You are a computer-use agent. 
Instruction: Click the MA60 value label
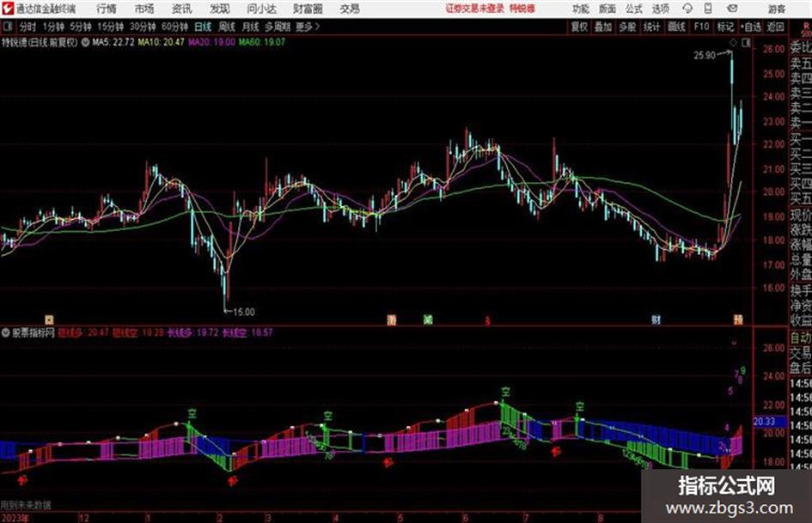pos(261,42)
